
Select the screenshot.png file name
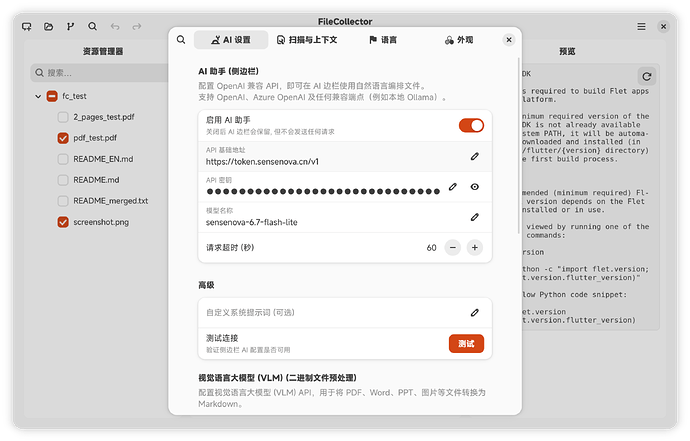101,222
